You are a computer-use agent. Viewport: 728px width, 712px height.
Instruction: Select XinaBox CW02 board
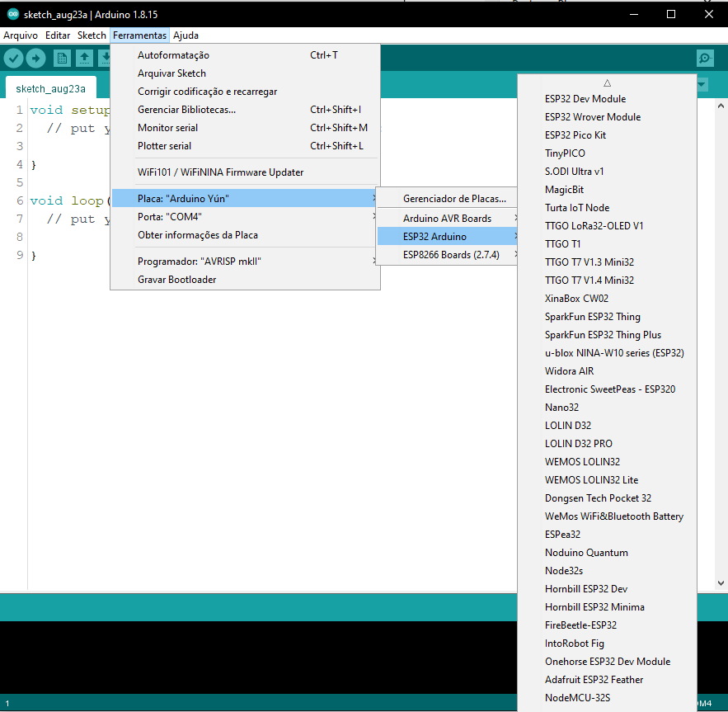[608, 299]
